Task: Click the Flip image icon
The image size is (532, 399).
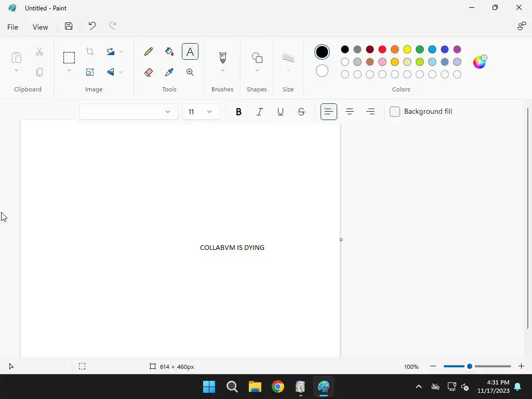Action: coord(111,72)
